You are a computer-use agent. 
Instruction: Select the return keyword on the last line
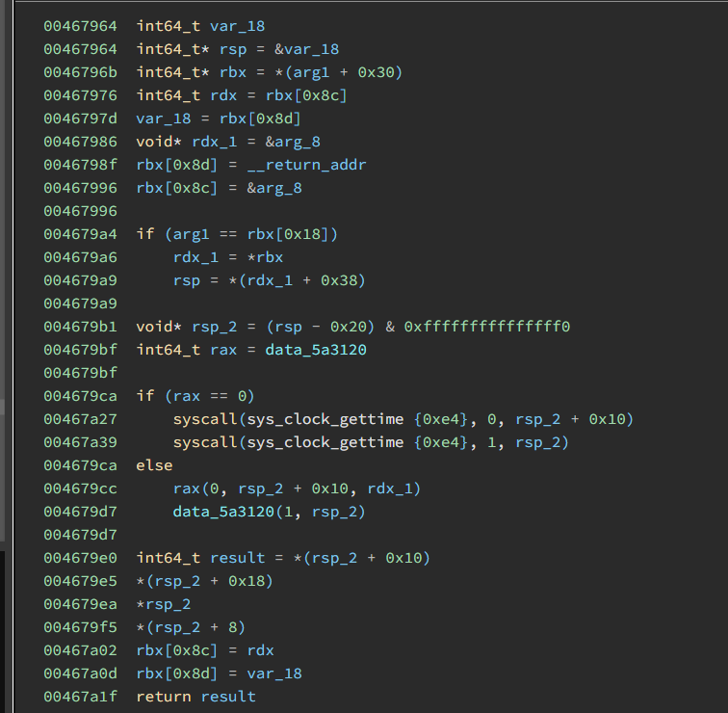click(164, 697)
